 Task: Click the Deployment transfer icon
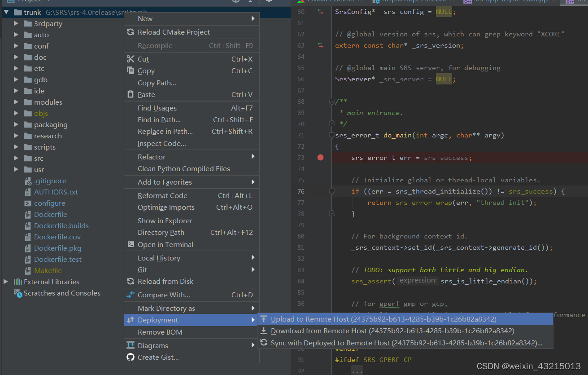(x=131, y=320)
